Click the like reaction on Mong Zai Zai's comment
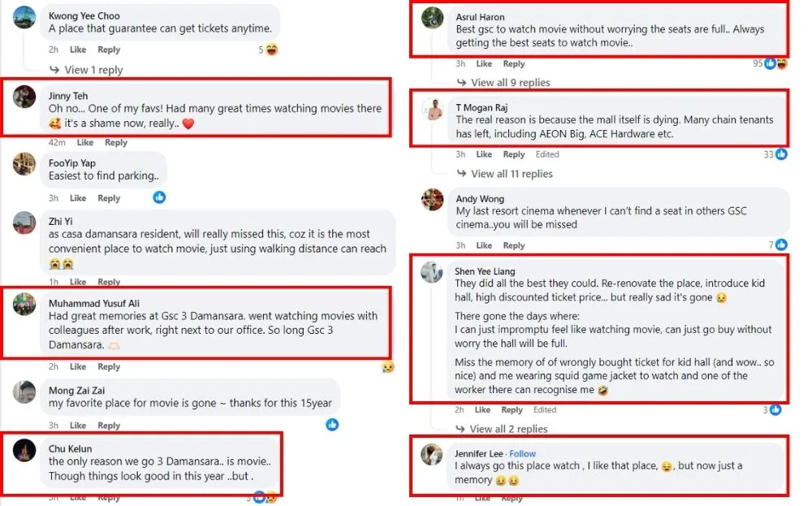This screenshot has height=506, width=812. click(332, 425)
